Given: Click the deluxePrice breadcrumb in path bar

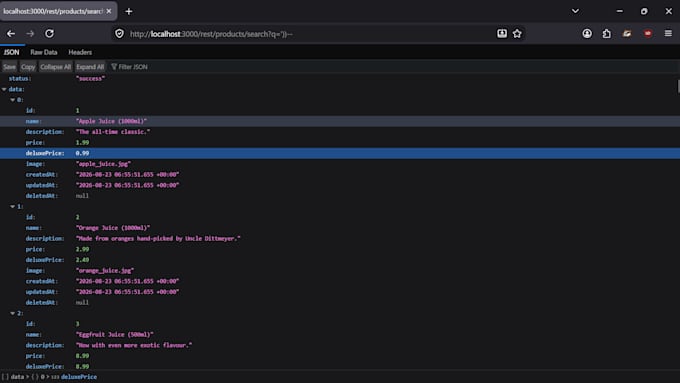Looking at the screenshot, I should (79, 377).
